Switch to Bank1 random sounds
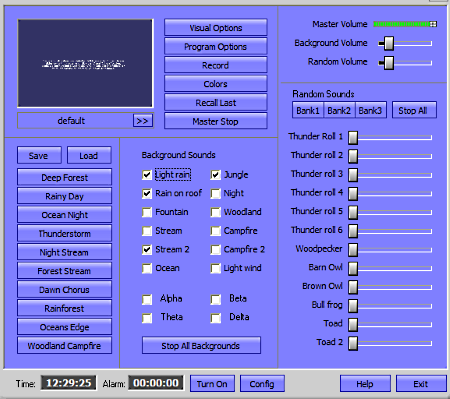Image resolution: width=450 pixels, height=399 pixels. click(308, 110)
